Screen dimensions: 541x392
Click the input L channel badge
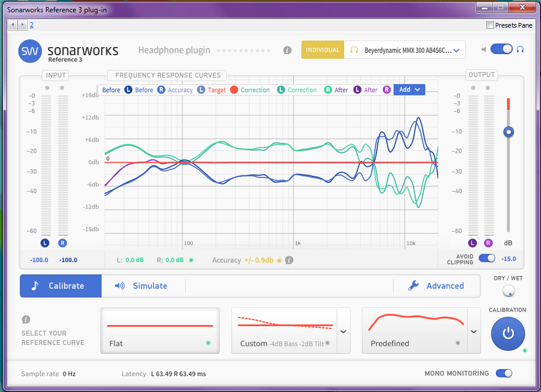[45, 243]
